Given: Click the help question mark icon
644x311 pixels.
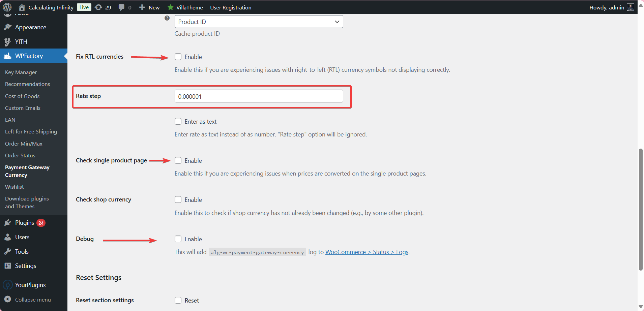Looking at the screenshot, I should (167, 18).
